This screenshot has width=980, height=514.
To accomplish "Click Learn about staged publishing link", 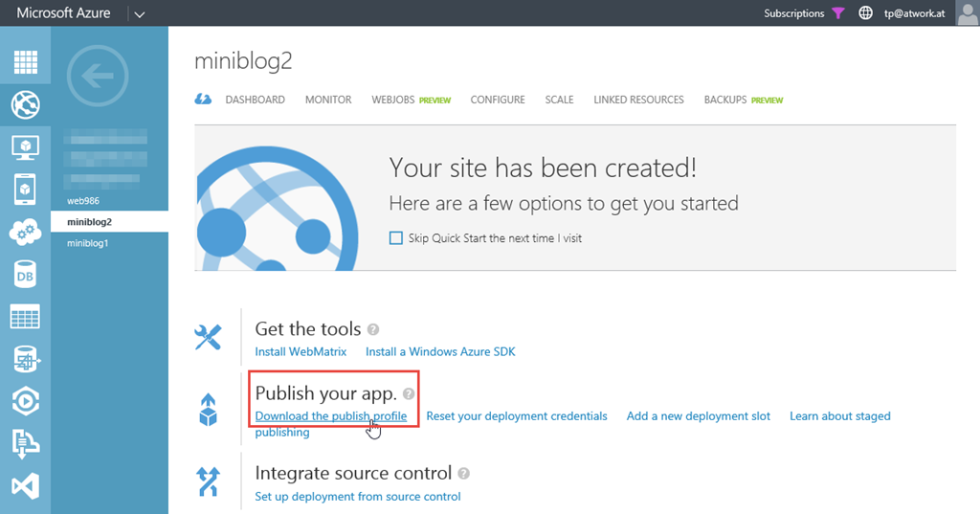I will [840, 416].
